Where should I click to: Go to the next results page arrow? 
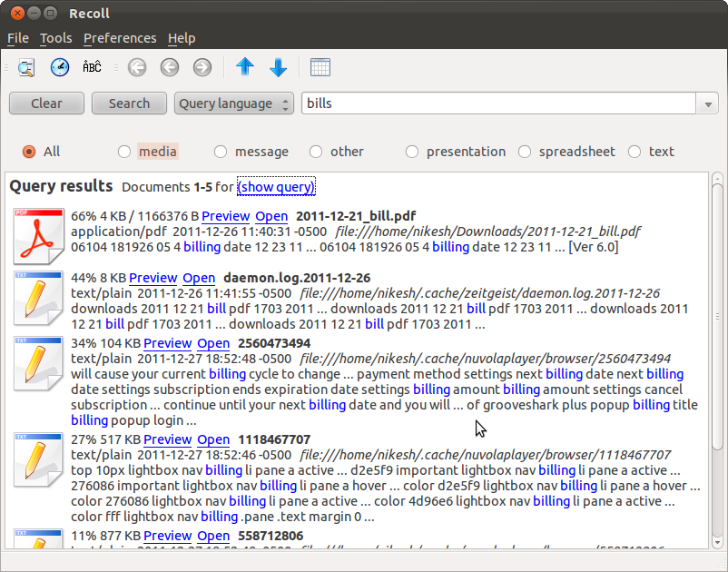coord(202,66)
